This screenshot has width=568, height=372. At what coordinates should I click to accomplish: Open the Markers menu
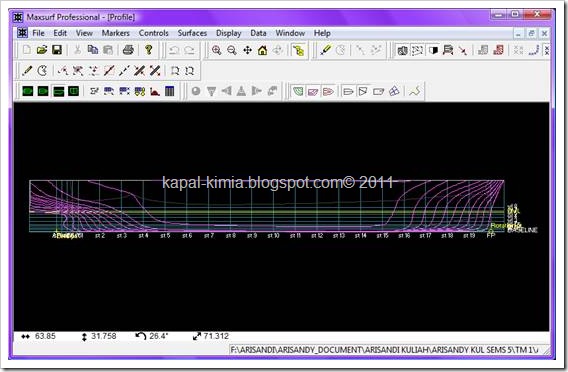116,33
